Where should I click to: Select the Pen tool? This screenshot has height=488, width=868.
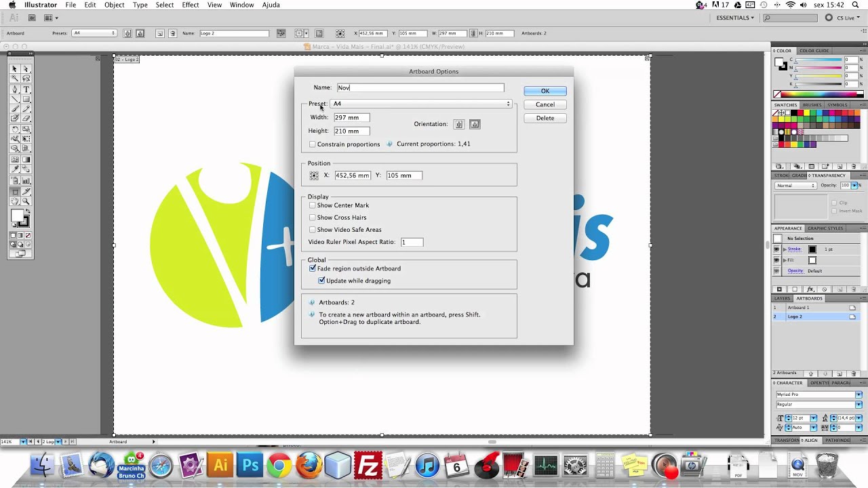click(14, 89)
